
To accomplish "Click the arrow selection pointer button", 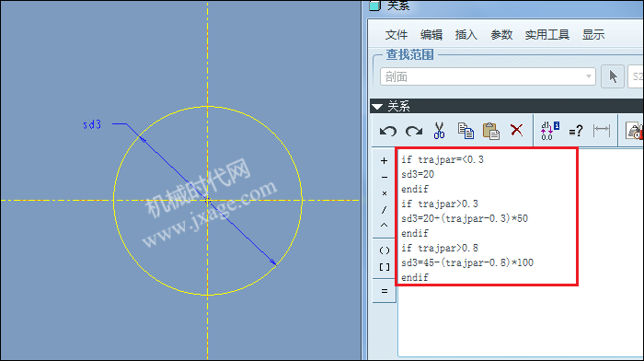I will 613,76.
